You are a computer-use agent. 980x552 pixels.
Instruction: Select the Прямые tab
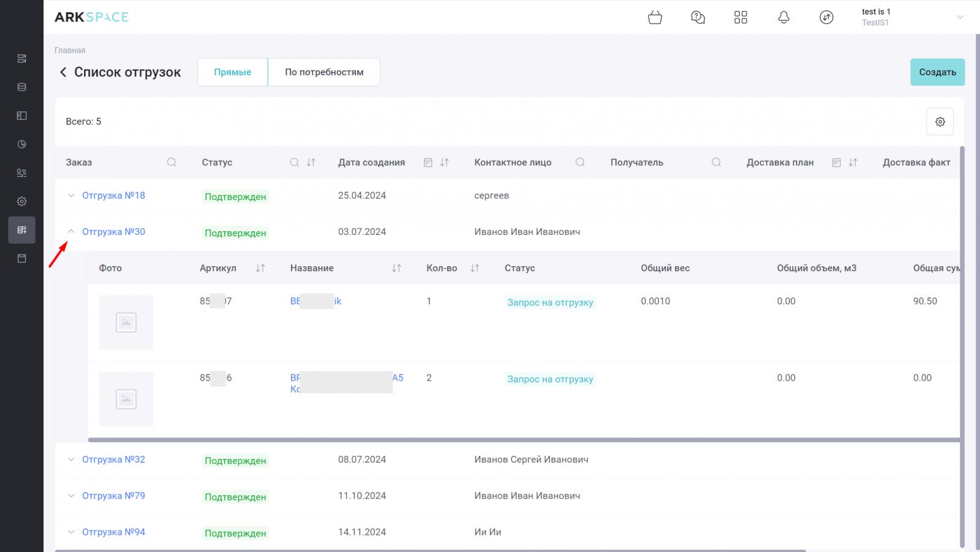click(233, 72)
